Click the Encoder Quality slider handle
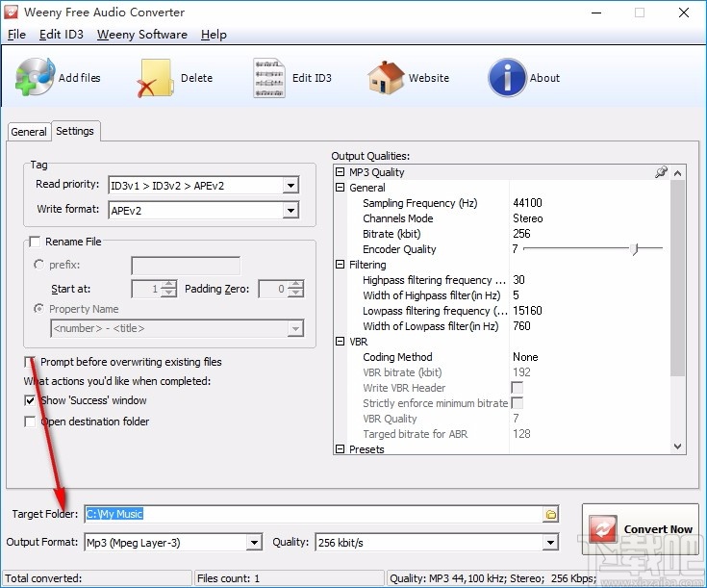Screen dimensions: 707x588 coord(635,248)
